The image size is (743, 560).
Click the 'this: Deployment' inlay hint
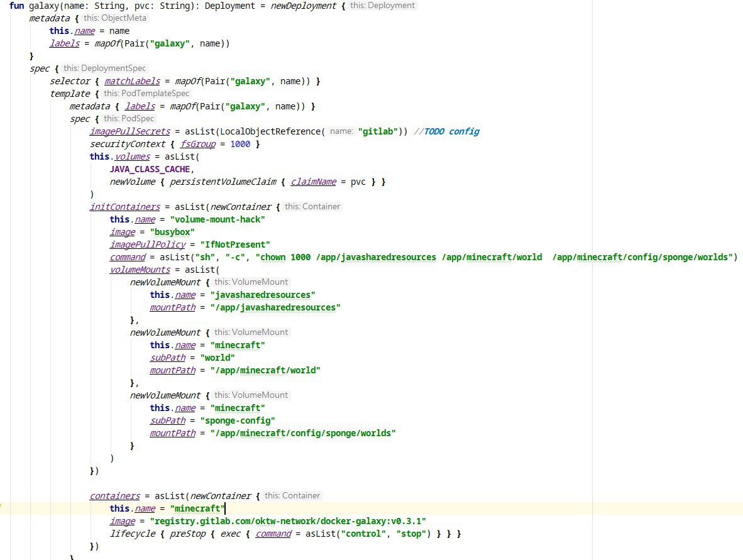[382, 6]
